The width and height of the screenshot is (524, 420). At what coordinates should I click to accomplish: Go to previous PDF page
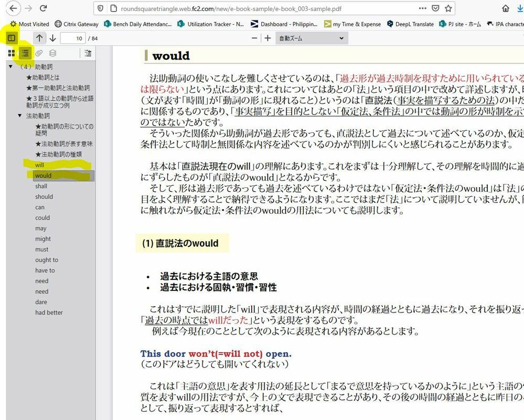39,38
